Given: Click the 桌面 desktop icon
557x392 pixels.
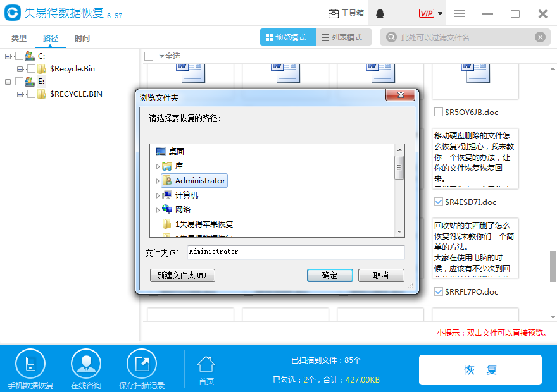Looking at the screenshot, I should tap(161, 152).
